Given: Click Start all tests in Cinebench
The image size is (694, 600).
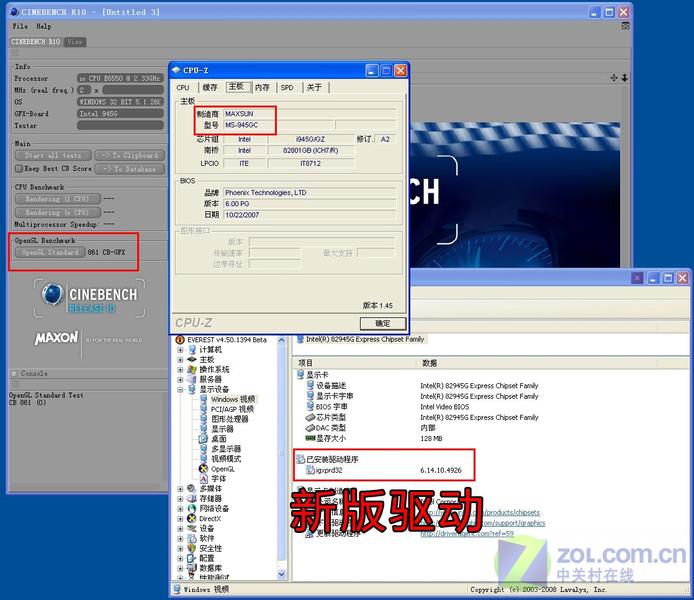Looking at the screenshot, I should (x=53, y=155).
